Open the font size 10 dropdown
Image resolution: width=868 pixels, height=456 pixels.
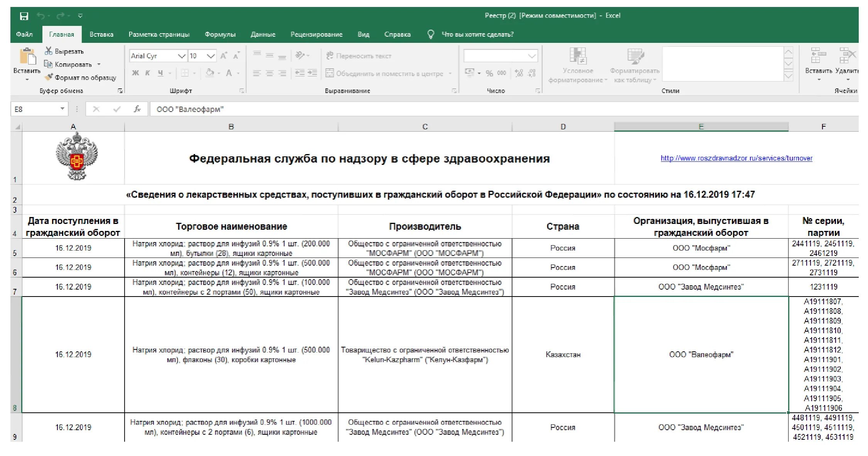[x=211, y=56]
